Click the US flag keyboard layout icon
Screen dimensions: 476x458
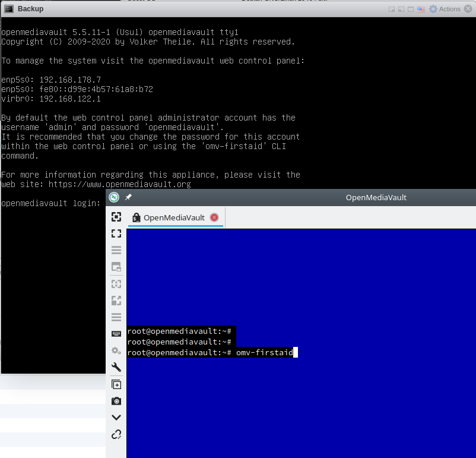[421, 10]
